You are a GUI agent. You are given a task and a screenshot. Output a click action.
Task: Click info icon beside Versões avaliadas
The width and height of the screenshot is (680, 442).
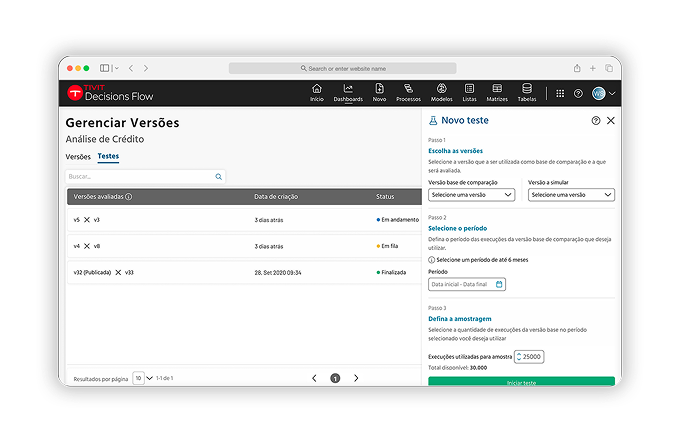(129, 197)
